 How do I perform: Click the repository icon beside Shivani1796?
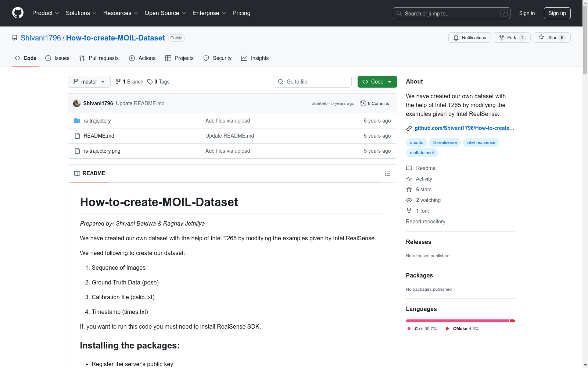[15, 38]
